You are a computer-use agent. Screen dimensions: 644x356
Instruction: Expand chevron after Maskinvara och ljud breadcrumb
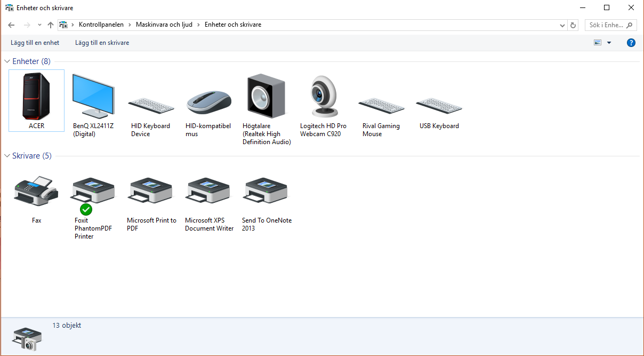198,25
